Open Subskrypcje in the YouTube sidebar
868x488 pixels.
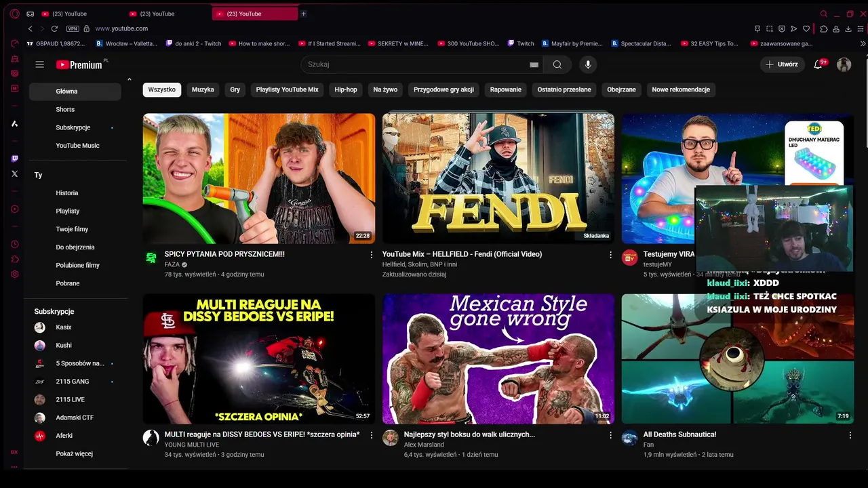click(75, 127)
